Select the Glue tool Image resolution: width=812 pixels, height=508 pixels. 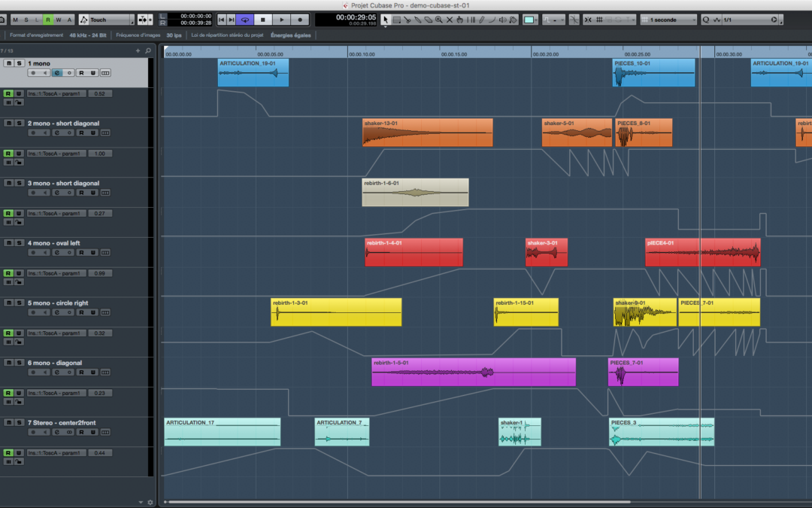[418, 20]
